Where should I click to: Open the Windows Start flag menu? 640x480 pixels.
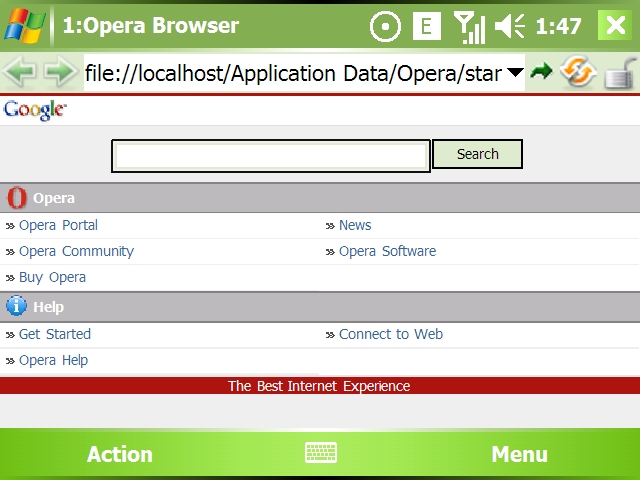tap(24, 25)
